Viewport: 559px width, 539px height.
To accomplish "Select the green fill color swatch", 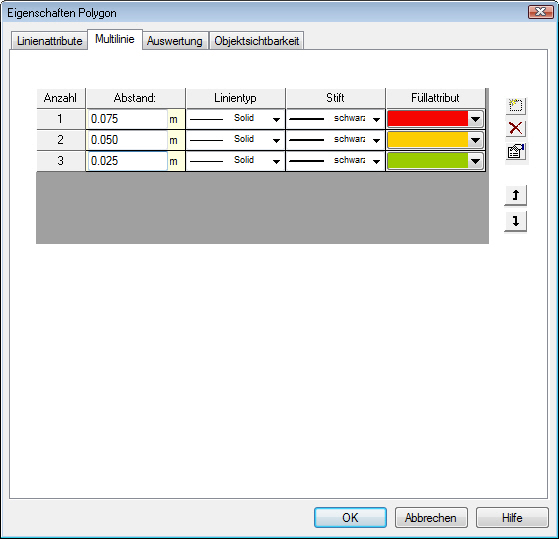I will coord(427,161).
